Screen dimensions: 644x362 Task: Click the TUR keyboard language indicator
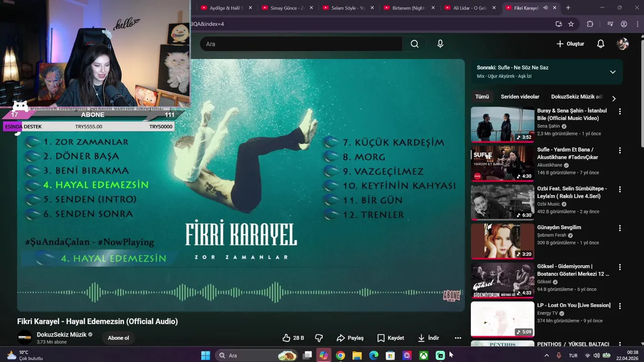(573, 355)
